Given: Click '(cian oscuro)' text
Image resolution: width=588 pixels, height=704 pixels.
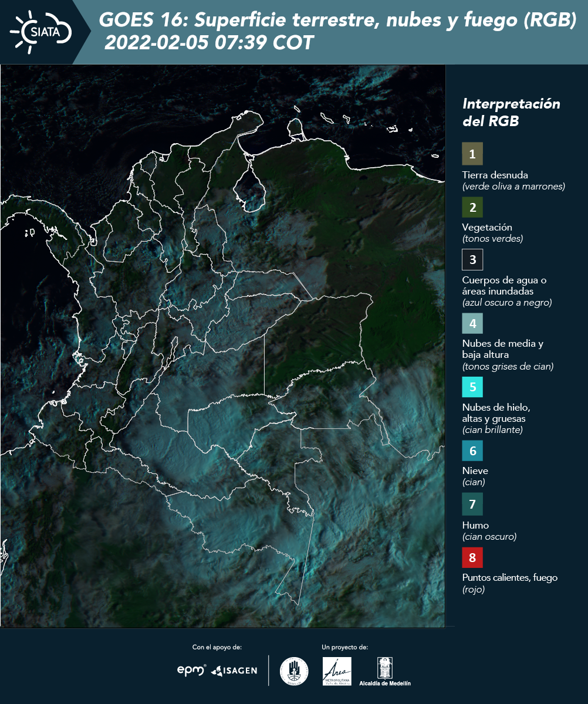Looking at the screenshot, I should pyautogui.click(x=489, y=537).
